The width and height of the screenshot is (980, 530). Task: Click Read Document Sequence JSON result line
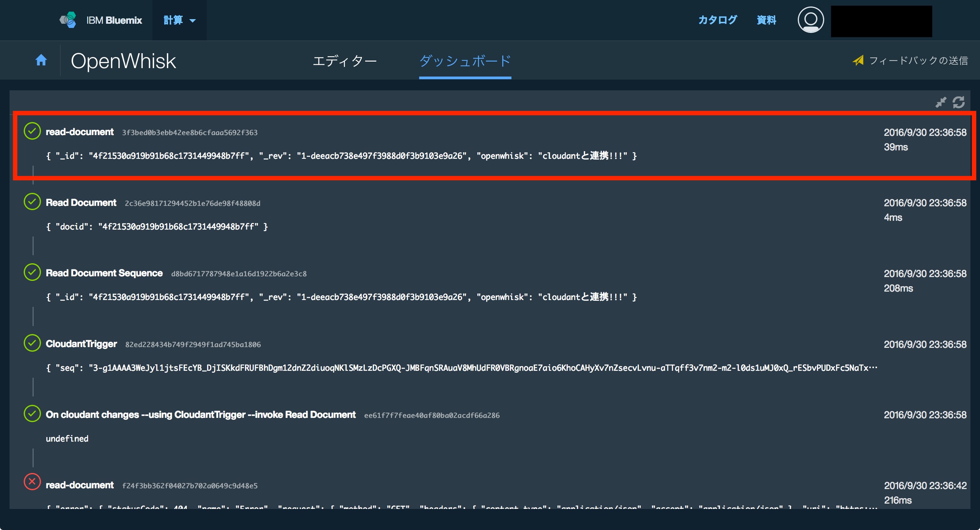[x=341, y=297]
